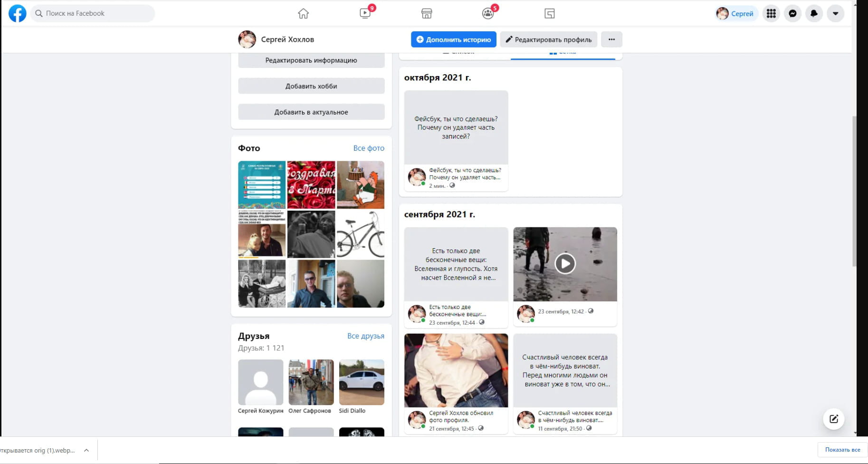Expand the account dropdown arrow
This screenshot has width=868, height=464.
835,13
